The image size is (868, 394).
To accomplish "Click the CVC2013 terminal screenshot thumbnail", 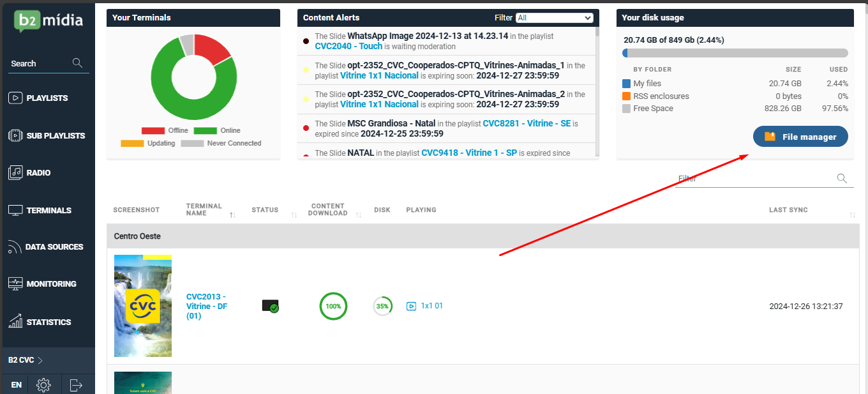I will [143, 306].
